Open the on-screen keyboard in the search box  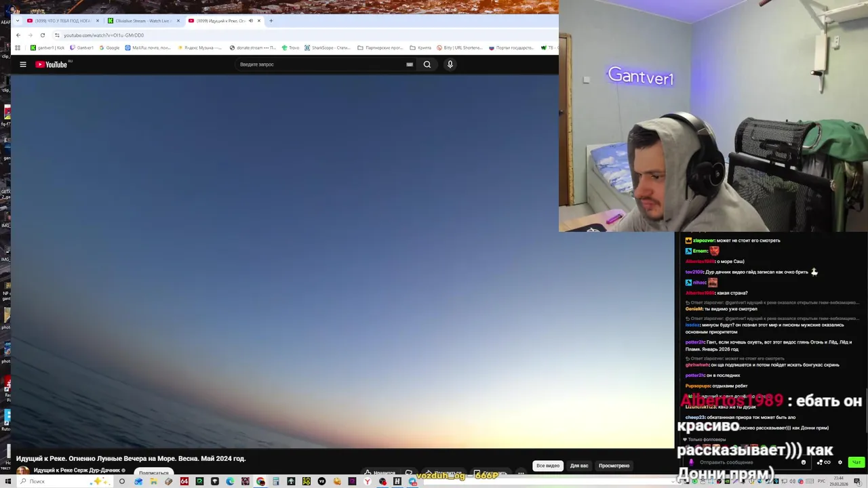point(410,64)
